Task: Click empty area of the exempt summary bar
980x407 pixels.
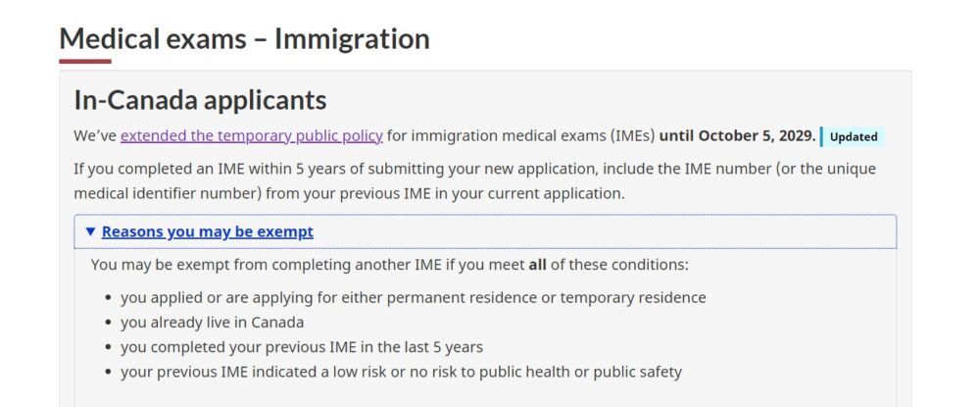Action: click(x=600, y=232)
